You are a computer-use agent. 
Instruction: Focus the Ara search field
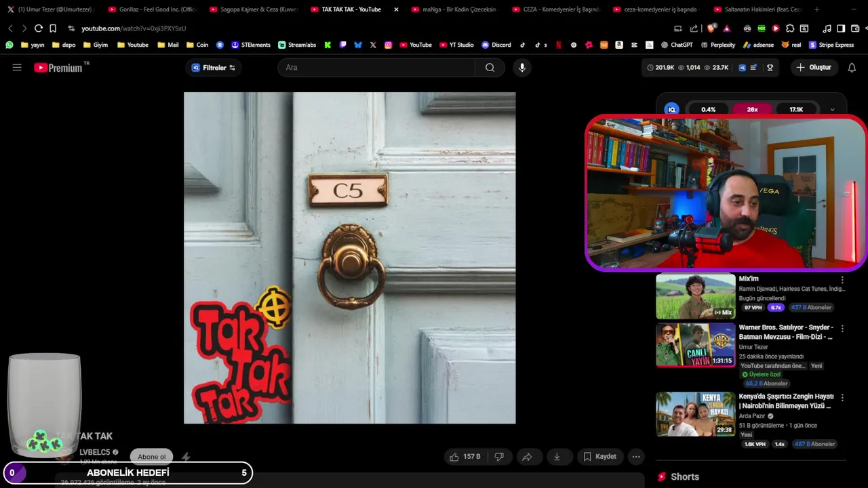pos(376,68)
